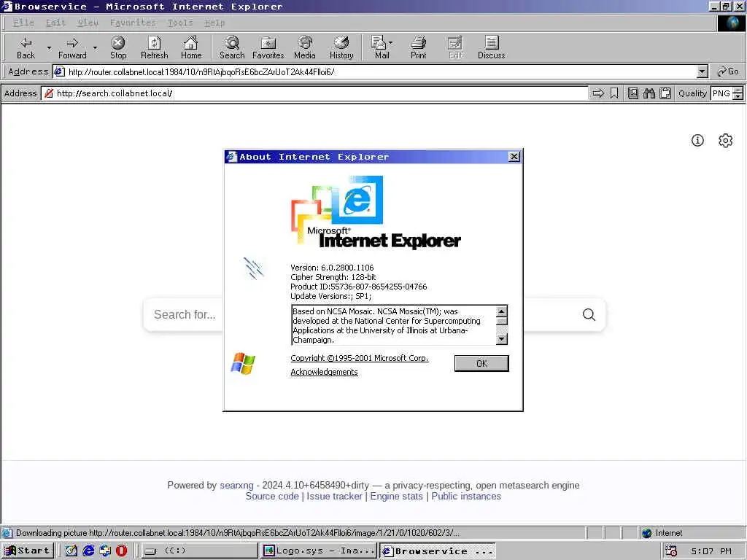The width and height of the screenshot is (747, 560).
Task: Click the Browservice bookmark ribbon icon
Action: [614, 93]
